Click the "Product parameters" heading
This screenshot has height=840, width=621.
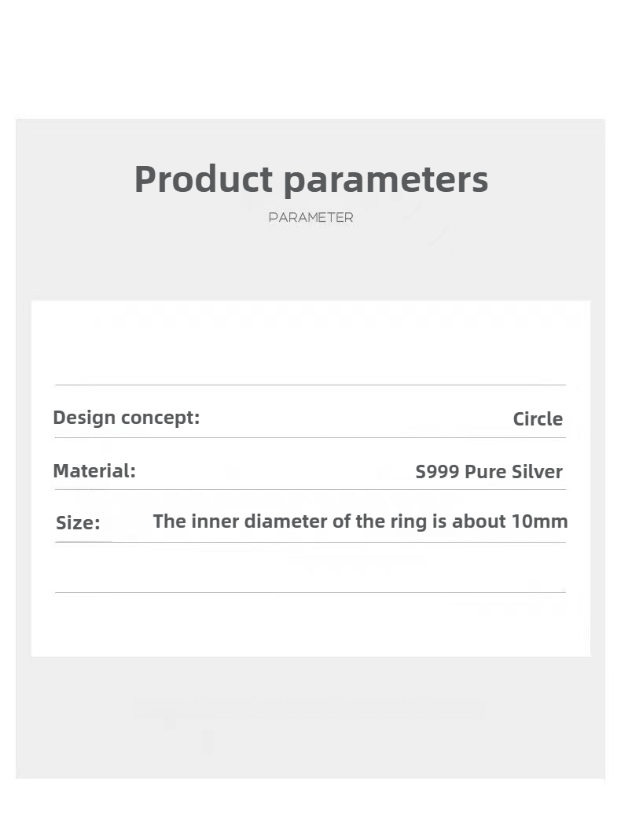pos(311,181)
